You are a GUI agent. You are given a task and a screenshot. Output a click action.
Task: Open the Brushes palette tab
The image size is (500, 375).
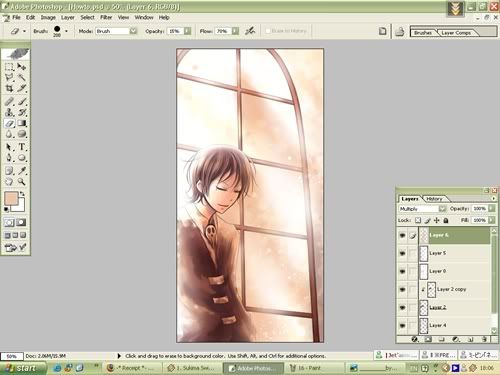[423, 33]
